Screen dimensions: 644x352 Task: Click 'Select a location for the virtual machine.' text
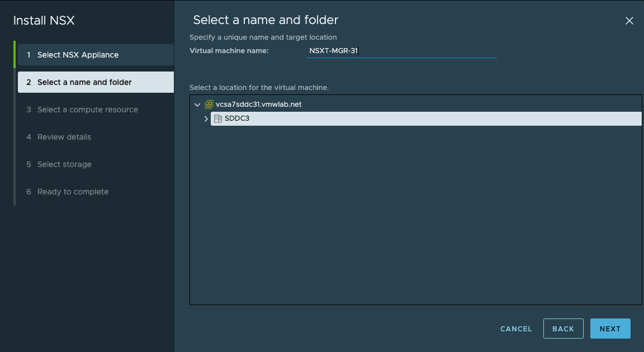pos(259,87)
